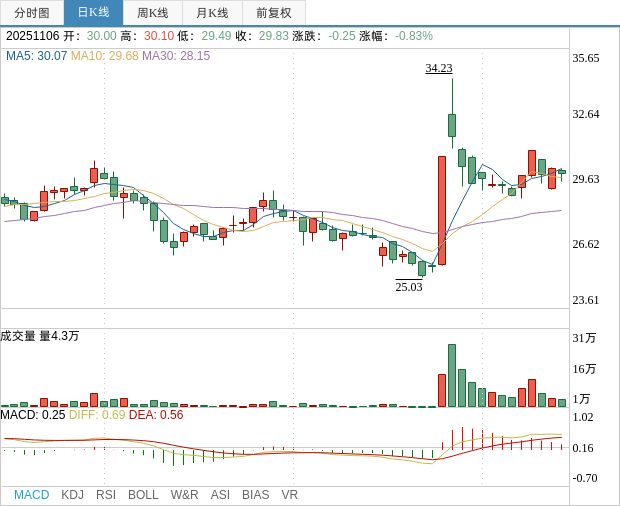Image resolution: width=620 pixels, height=506 pixels.
Task: Switch to the ASI indicator
Action: point(220,495)
